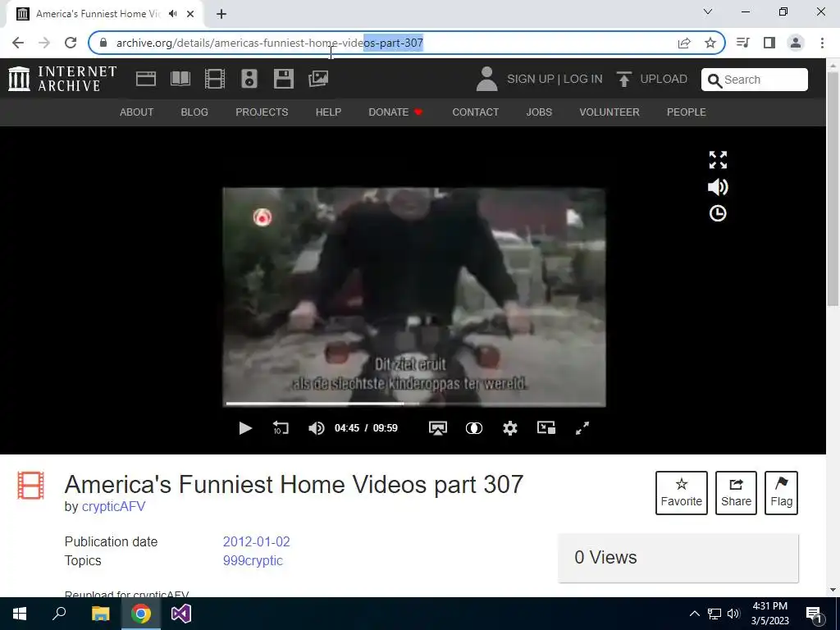Image resolution: width=840 pixels, height=630 pixels.
Task: Open the 2012-01-02 publication date link
Action: point(257,541)
